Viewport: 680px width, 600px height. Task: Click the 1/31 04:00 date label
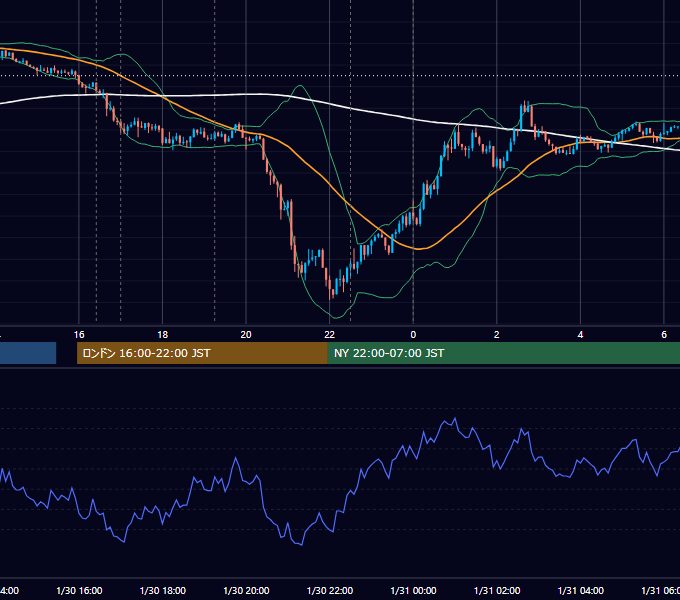581,591
